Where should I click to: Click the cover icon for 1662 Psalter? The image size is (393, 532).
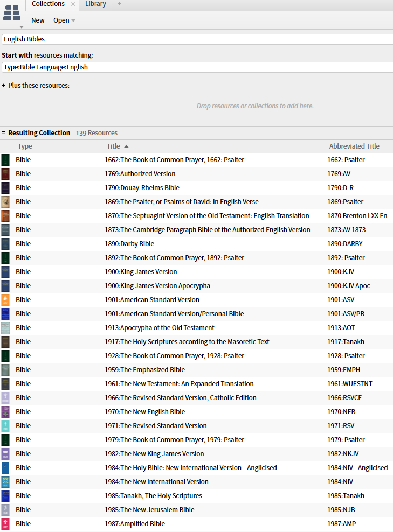[x=5, y=160]
